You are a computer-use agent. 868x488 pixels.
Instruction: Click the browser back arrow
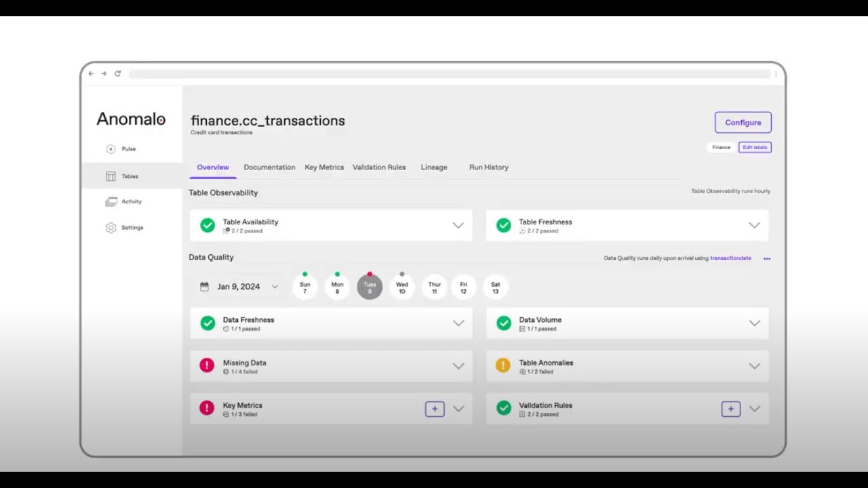[91, 73]
